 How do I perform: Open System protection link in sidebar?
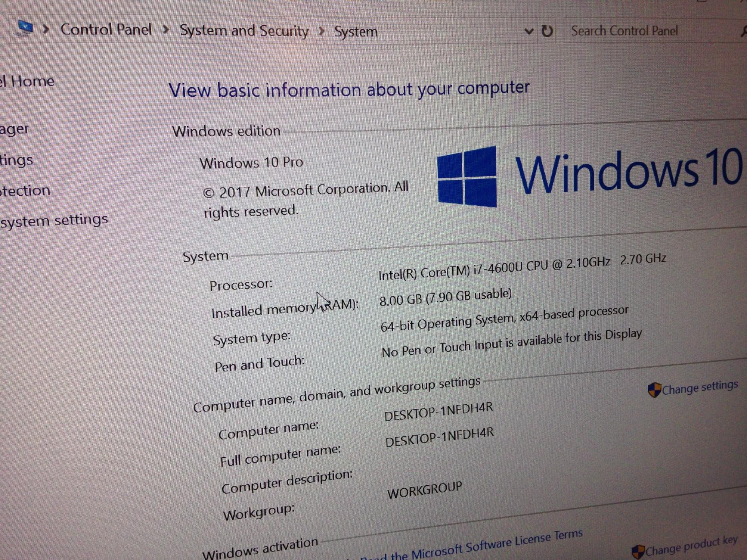pyautogui.click(x=25, y=191)
